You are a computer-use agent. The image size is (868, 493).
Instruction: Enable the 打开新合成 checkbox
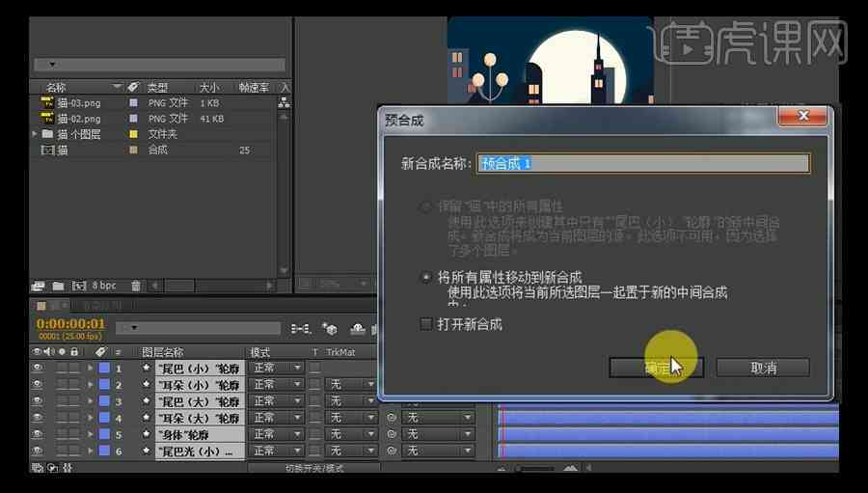point(425,324)
